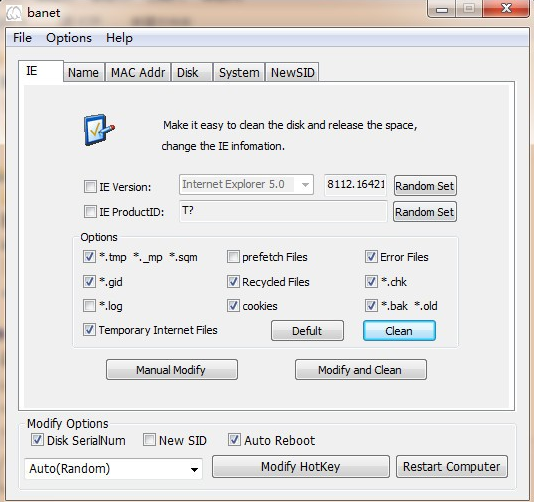Click the blue checklist cleaner icon
534x502 pixels.
pyautogui.click(x=99, y=130)
